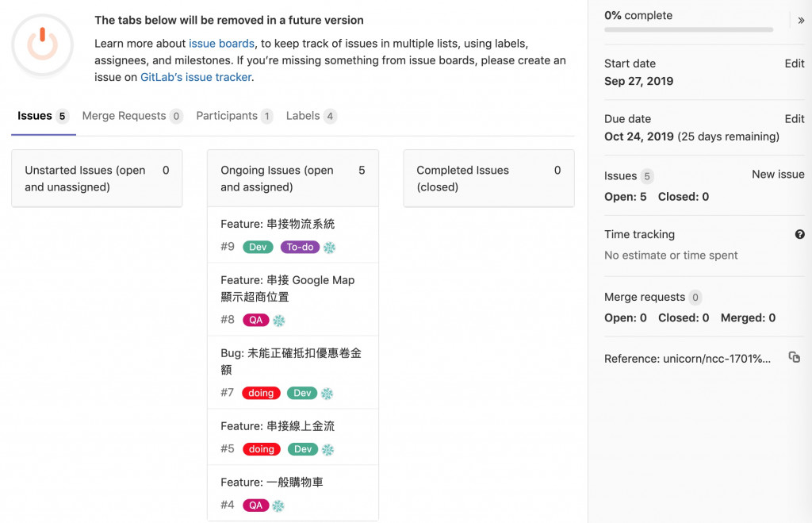Click assignee avatar on issue #5

click(327, 449)
